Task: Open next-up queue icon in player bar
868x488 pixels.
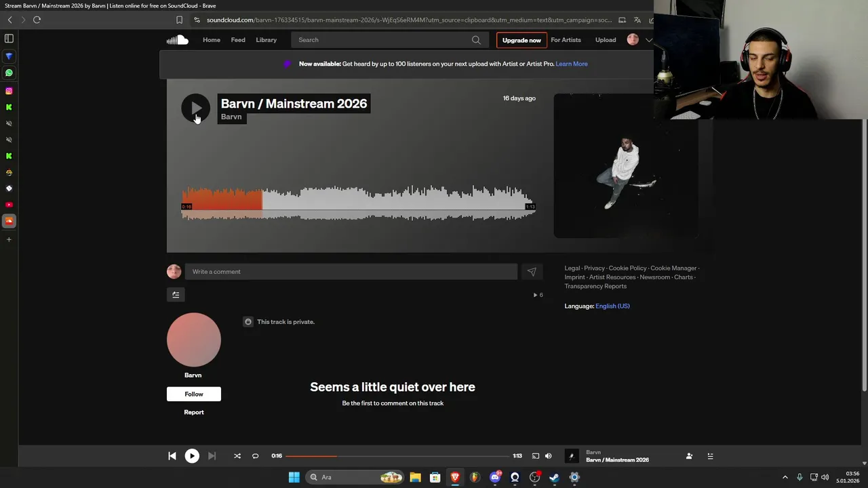Action: 710,456
